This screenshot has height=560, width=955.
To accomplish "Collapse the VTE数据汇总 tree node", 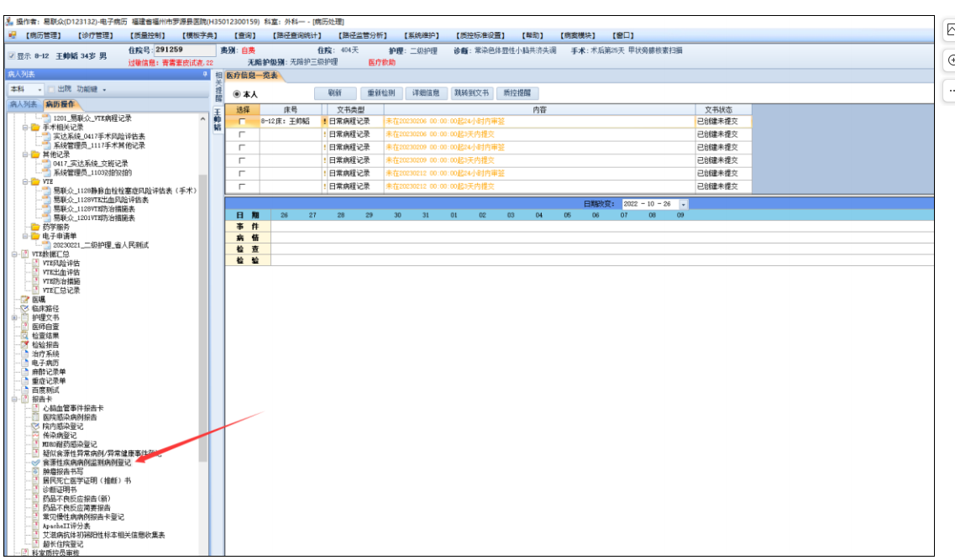I will (14, 254).
